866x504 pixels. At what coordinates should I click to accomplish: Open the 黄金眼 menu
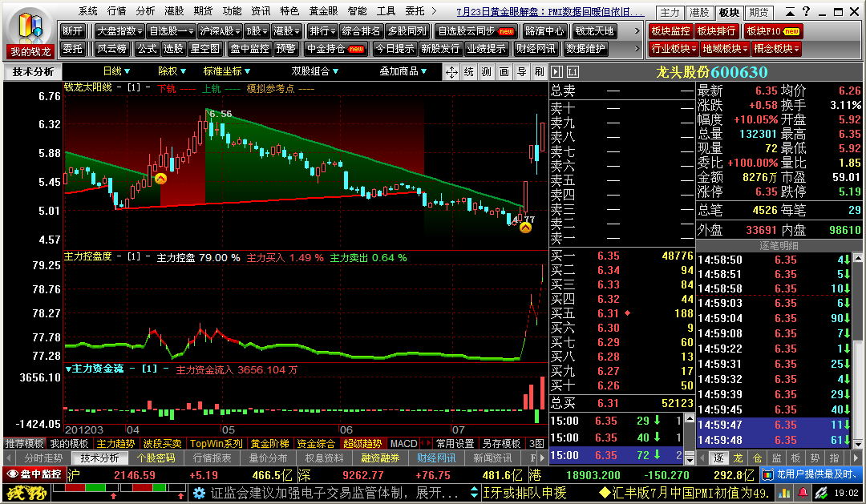(323, 12)
